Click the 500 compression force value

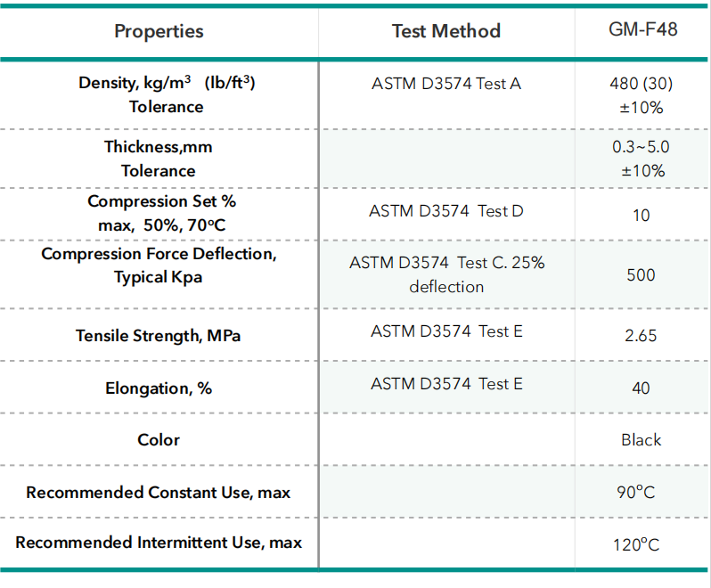pyautogui.click(x=641, y=274)
